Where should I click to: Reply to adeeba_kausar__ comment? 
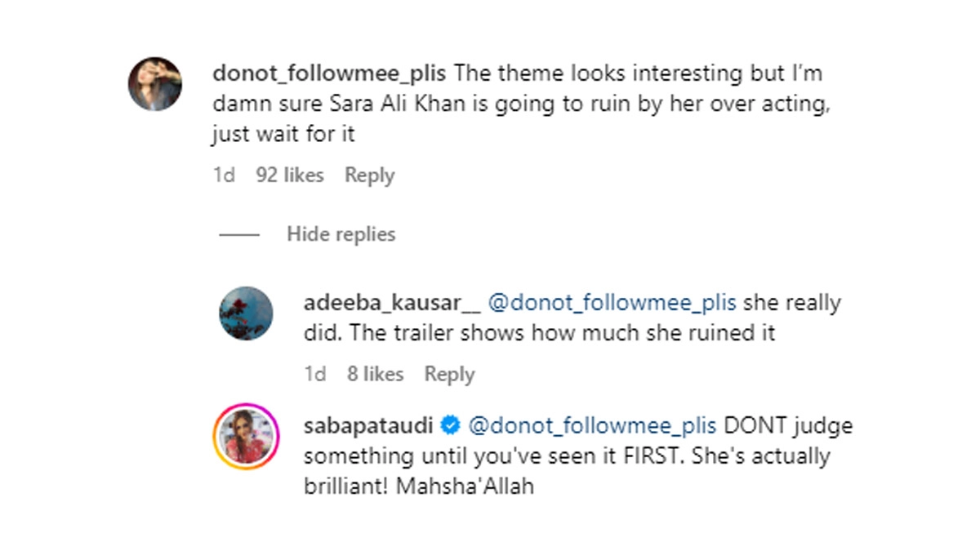(x=449, y=374)
